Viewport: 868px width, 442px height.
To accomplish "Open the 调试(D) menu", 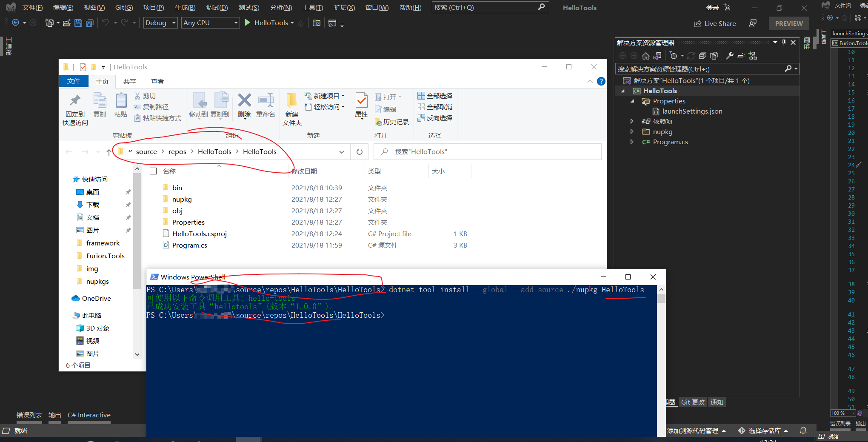I will click(217, 8).
